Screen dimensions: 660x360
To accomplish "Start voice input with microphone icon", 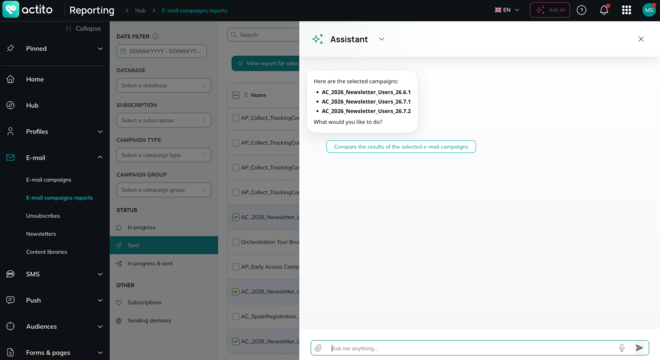I will pos(622,348).
